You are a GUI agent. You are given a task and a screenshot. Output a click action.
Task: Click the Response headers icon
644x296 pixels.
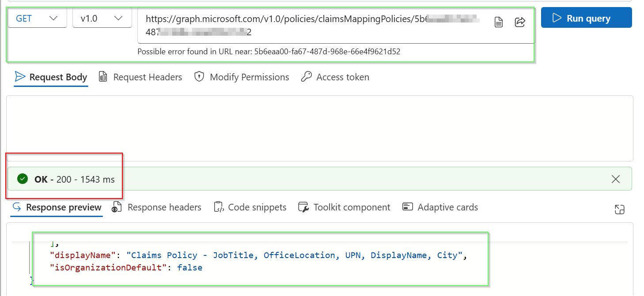[117, 207]
